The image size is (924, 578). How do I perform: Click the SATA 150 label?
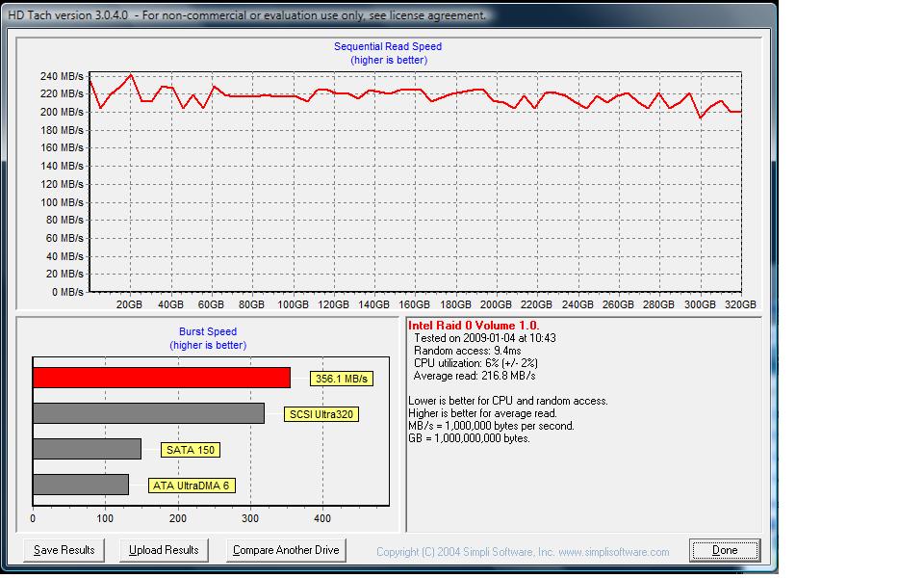coord(191,450)
